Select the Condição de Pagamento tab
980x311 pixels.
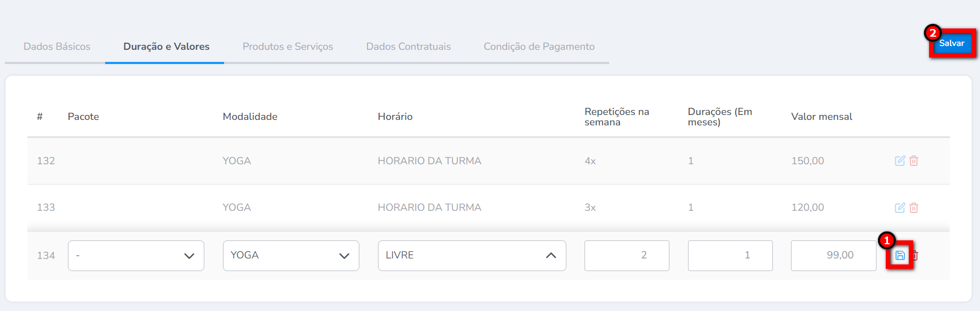(x=539, y=47)
